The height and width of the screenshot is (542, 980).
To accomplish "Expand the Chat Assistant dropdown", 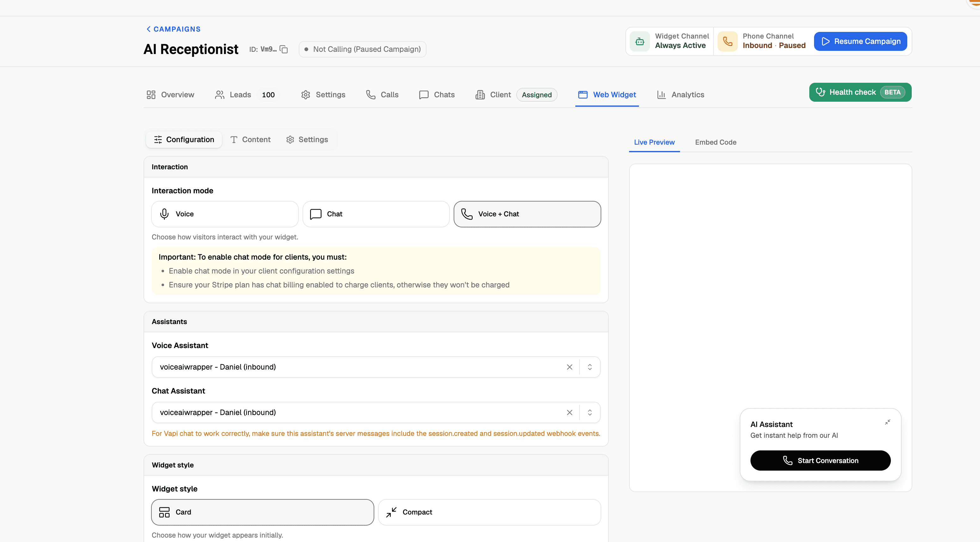I will pos(590,413).
